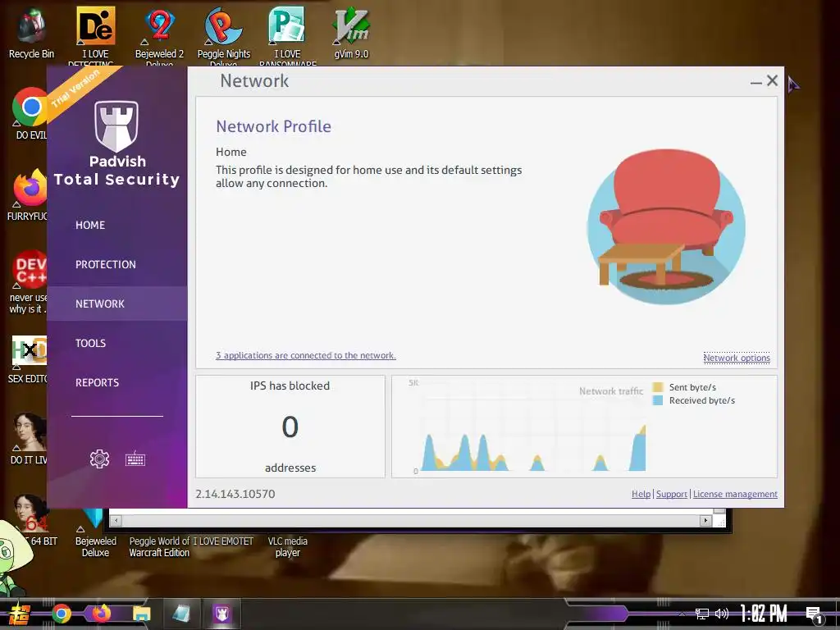This screenshot has height=630, width=840.
Task: Open Padvish settings gear icon
Action: pyautogui.click(x=99, y=459)
